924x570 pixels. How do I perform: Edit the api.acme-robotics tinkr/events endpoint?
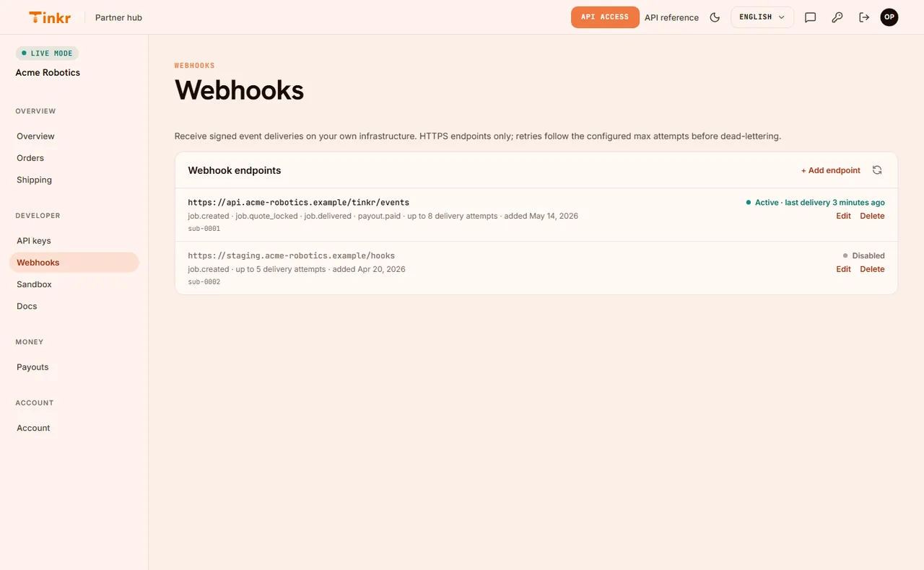point(843,216)
